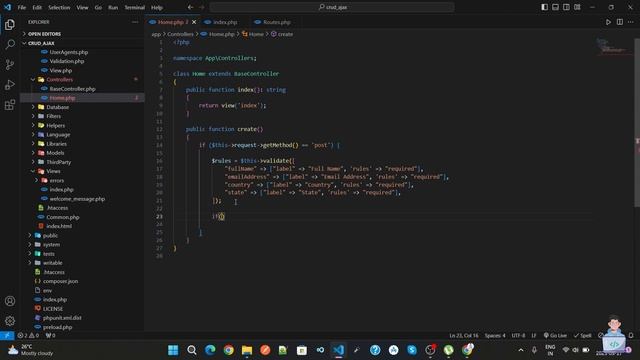This screenshot has width=640, height=360.
Task: Open BaseController.php in the explorer
Action: click(72, 89)
